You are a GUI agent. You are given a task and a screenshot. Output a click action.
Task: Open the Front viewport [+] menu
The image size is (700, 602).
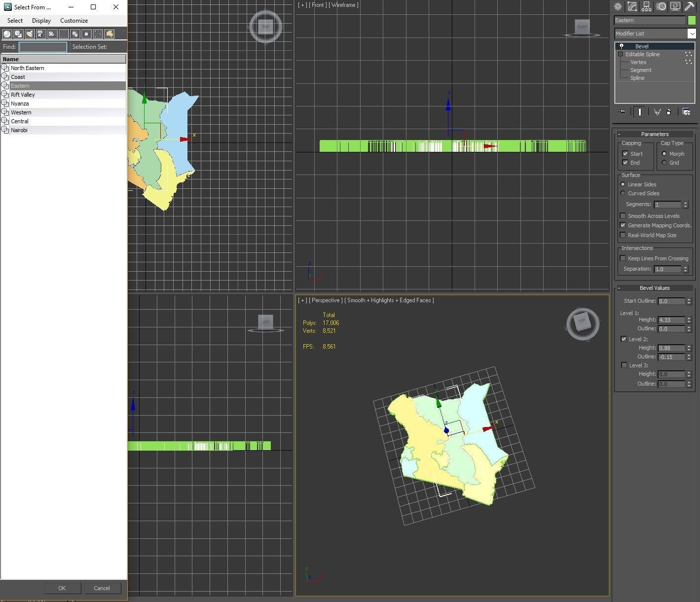(x=302, y=5)
